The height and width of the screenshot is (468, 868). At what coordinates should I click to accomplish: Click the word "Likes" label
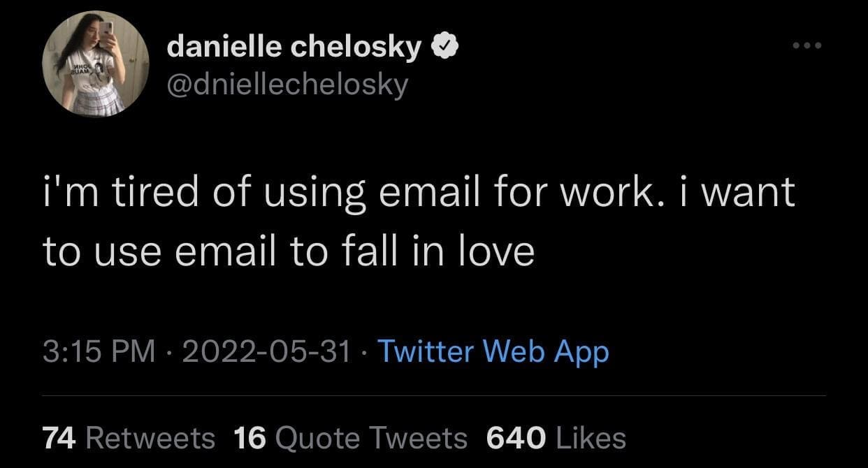591,438
